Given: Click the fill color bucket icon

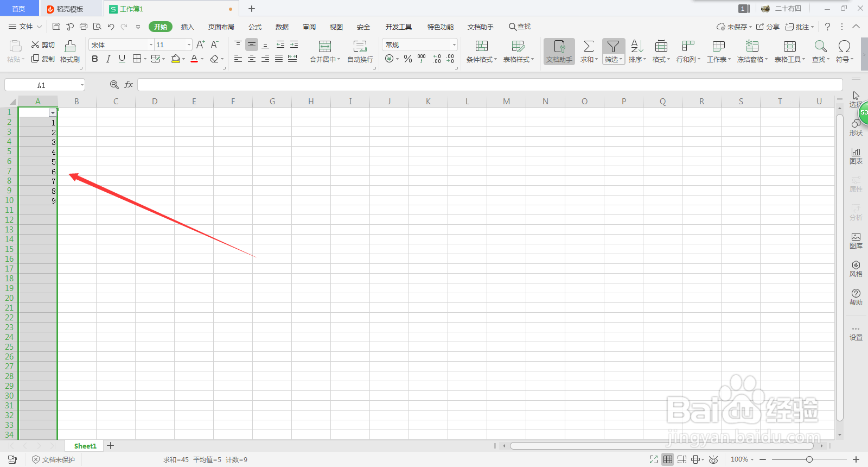Looking at the screenshot, I should (175, 59).
